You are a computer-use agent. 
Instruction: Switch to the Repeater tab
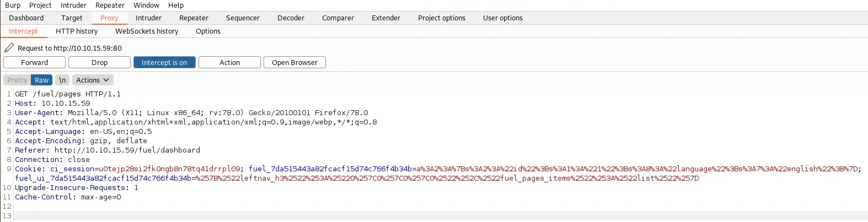tap(194, 18)
